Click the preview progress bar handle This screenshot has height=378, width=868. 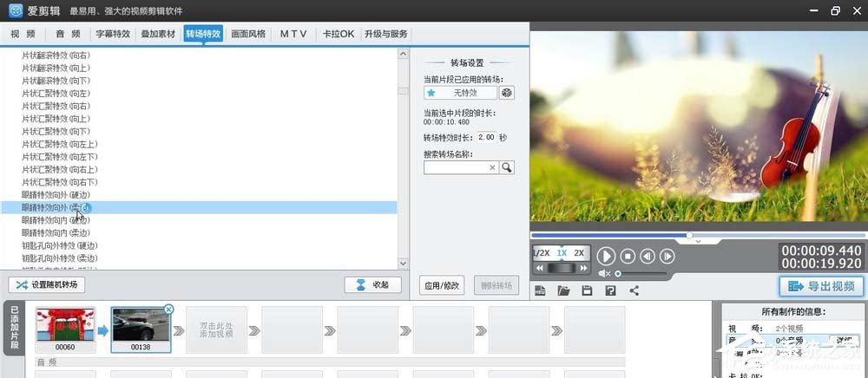click(689, 236)
